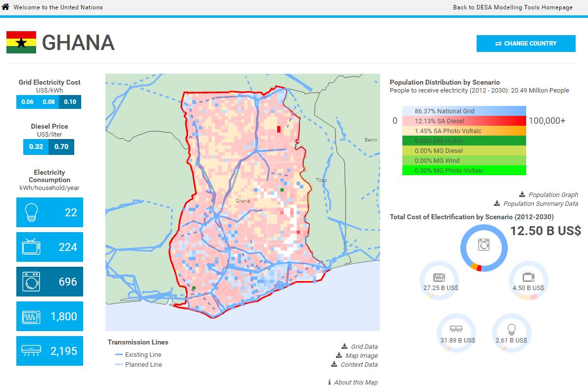The image size is (588, 391).
Task: Click the light bulb cost donut chart
Action: pos(511,333)
